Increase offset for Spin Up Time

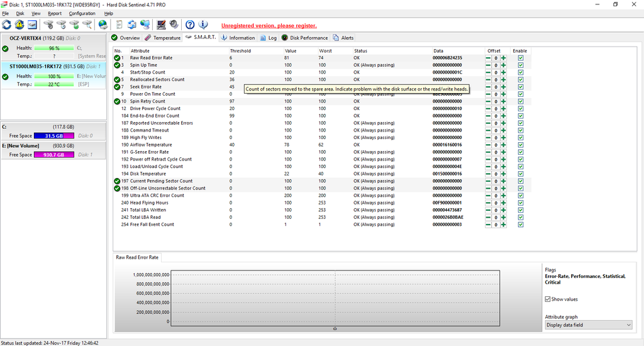click(503, 65)
